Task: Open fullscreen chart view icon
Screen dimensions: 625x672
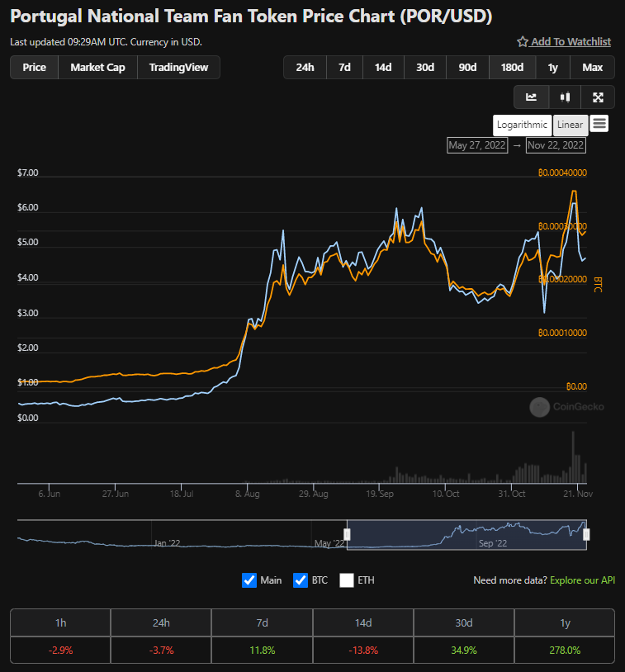Action: [598, 97]
